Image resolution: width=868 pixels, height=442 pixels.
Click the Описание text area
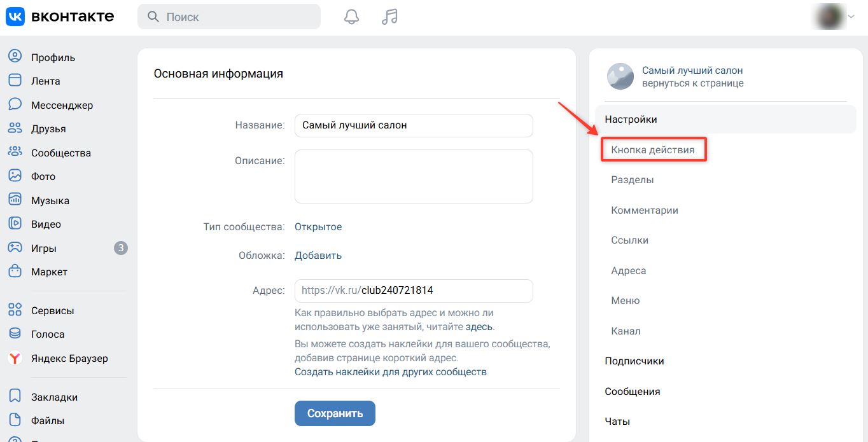point(414,176)
